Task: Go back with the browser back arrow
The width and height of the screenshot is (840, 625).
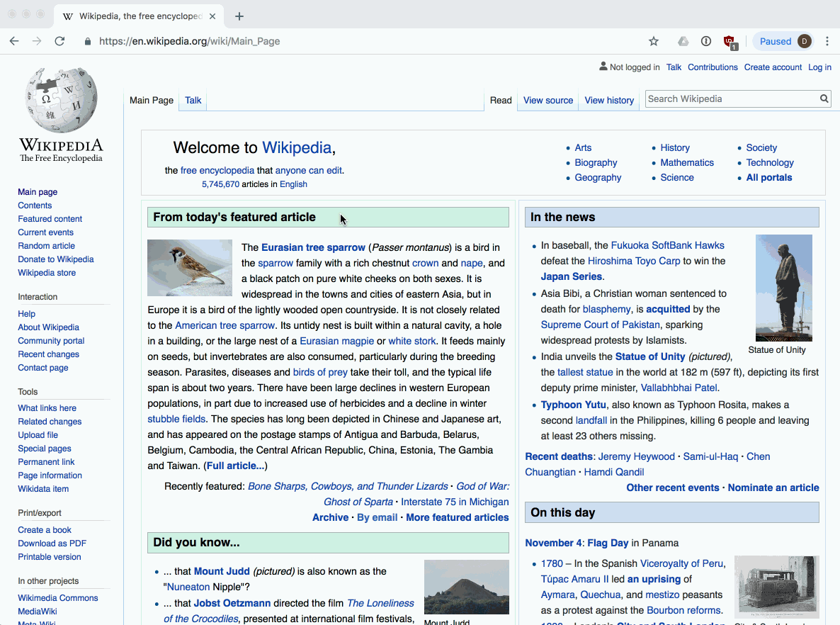Action: point(14,41)
